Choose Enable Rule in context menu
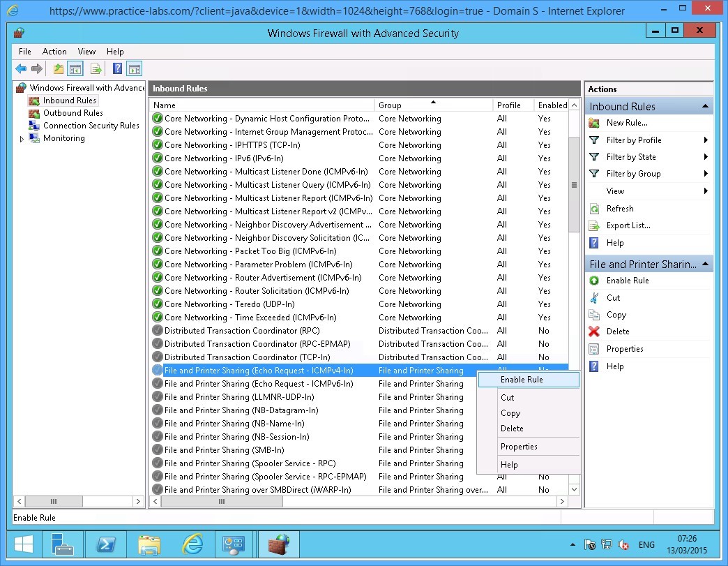Image resolution: width=728 pixels, height=566 pixels. (522, 380)
